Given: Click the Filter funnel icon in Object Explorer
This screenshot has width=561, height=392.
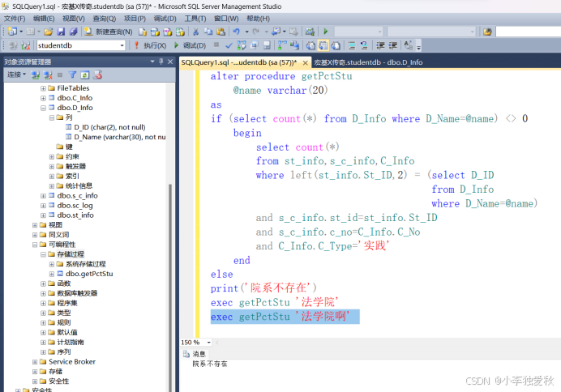Looking at the screenshot, I should 73,75.
